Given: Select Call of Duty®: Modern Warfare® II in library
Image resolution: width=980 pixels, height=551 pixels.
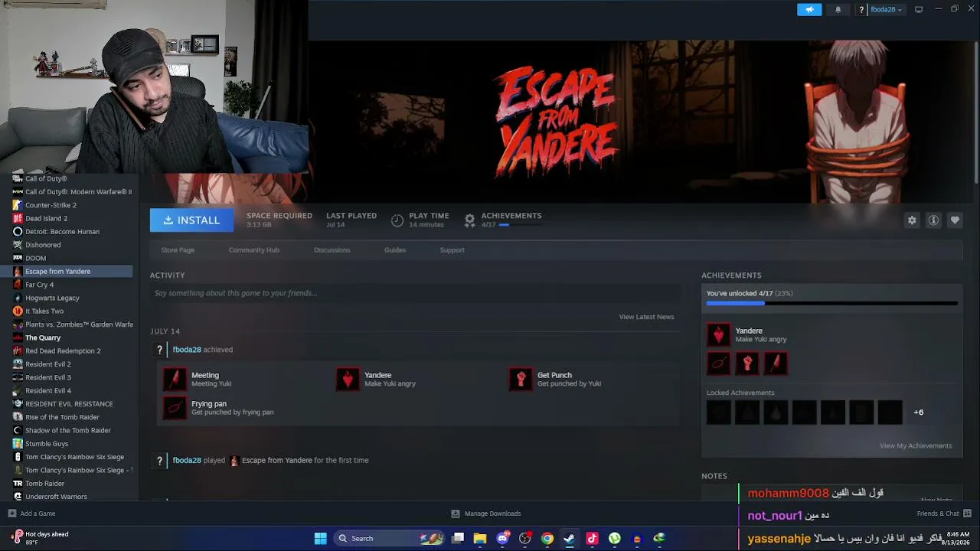Looking at the screenshot, I should click(x=72, y=192).
